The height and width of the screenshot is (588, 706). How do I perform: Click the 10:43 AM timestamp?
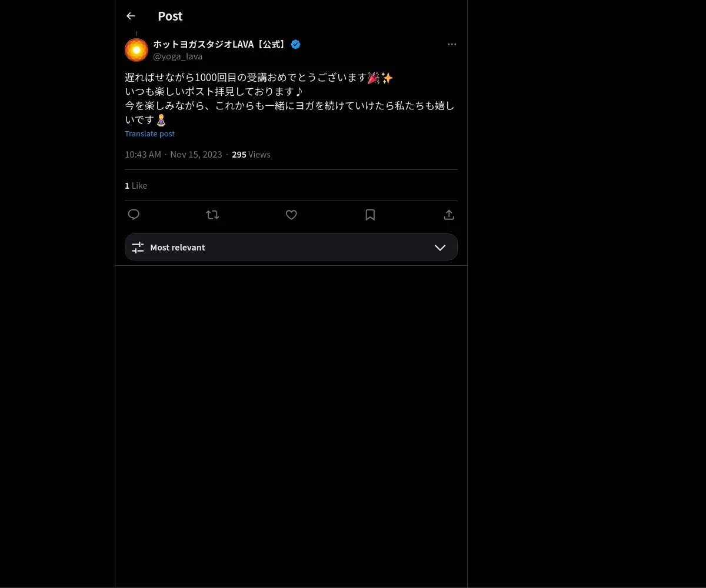143,154
